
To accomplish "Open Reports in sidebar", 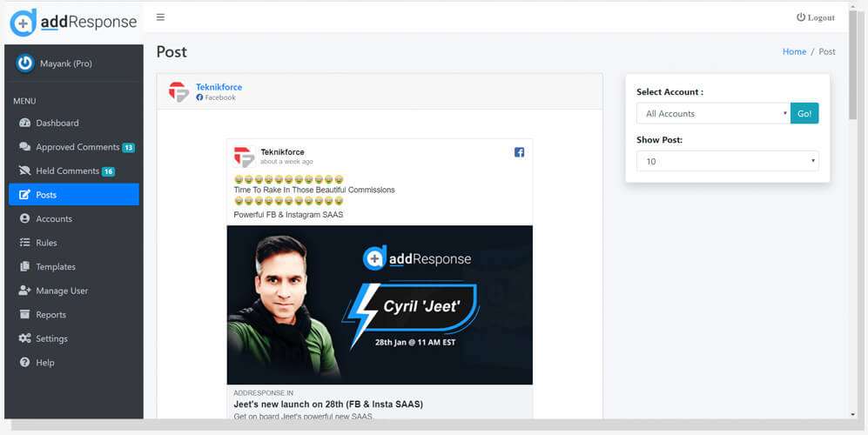I will tap(74, 314).
